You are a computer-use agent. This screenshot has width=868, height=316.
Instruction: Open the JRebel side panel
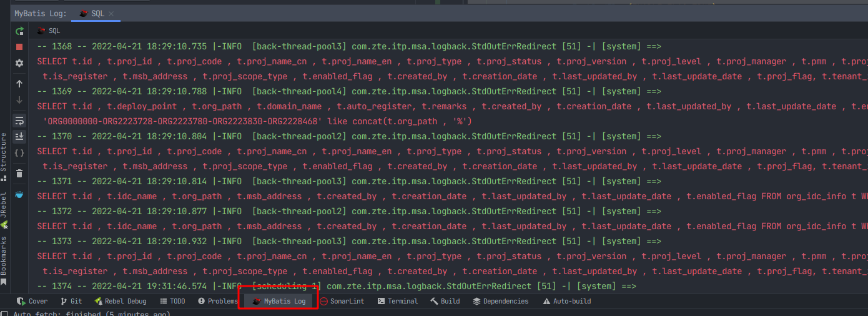click(x=4, y=210)
